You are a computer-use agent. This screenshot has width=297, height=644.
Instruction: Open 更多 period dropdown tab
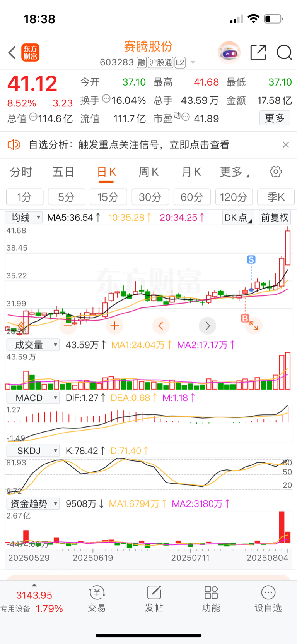(234, 172)
